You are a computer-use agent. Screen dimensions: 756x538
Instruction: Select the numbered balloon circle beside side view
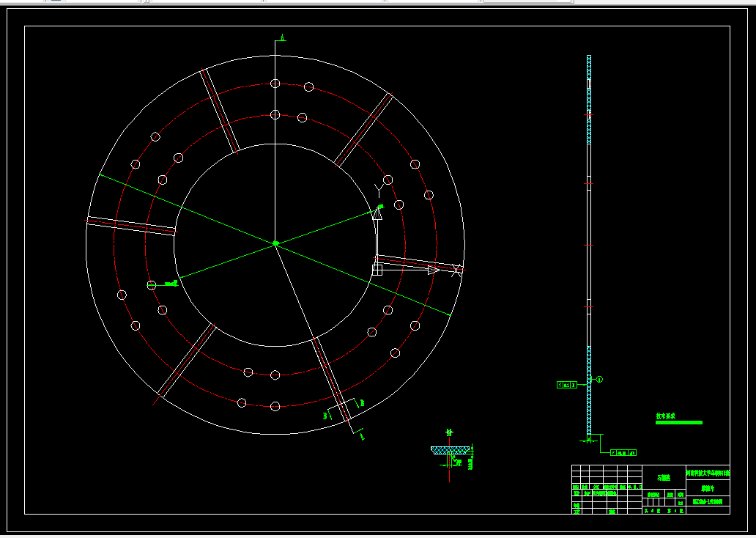point(600,380)
